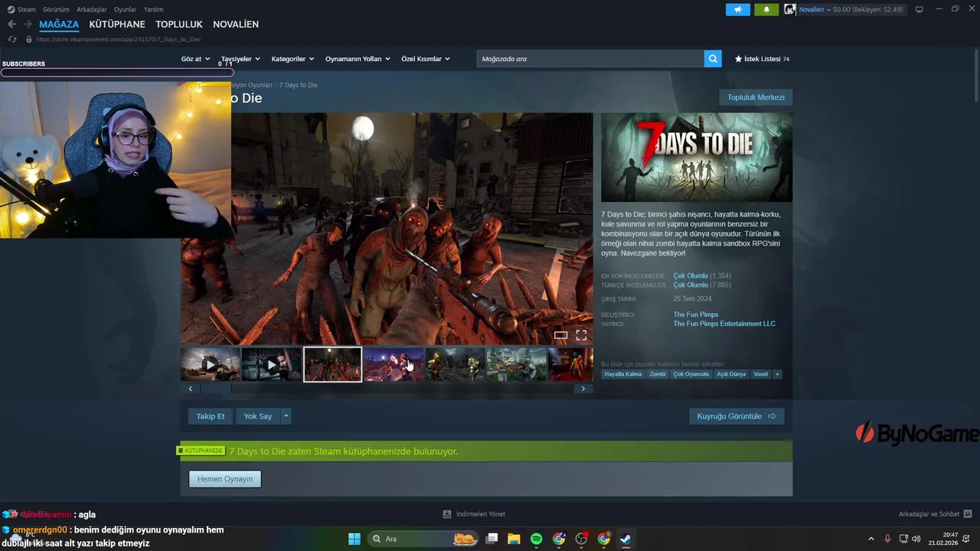Screen dimensions: 980x551
Task: Expand the Göz at dropdown
Action: (195, 59)
